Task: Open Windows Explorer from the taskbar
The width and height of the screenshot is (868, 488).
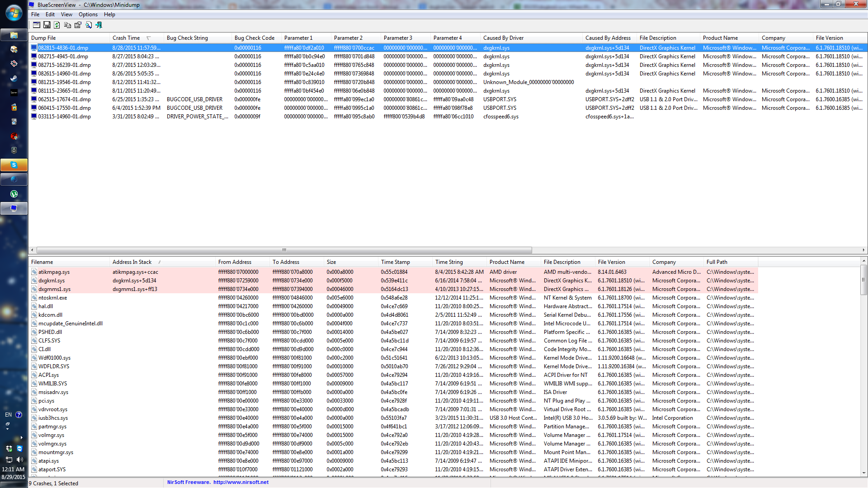Action: click(x=14, y=35)
